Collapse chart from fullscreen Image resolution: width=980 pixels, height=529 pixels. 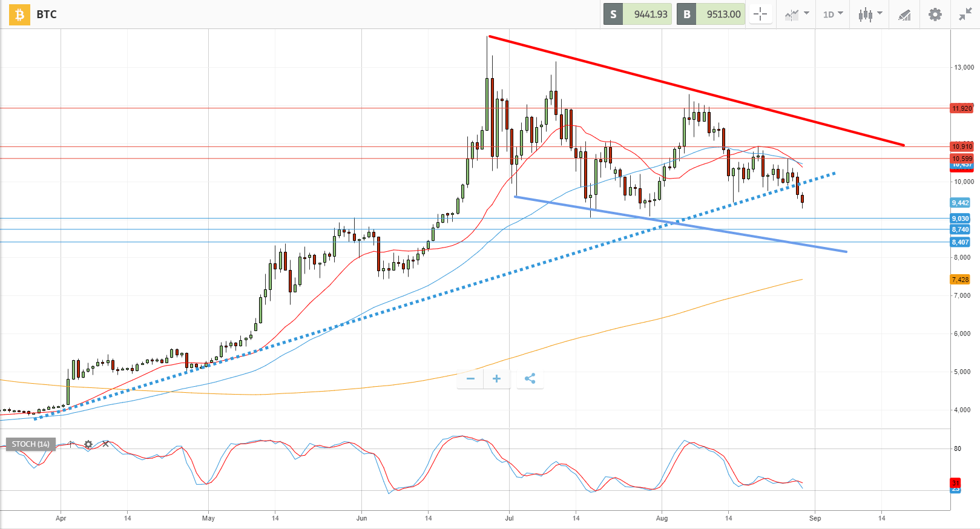965,15
